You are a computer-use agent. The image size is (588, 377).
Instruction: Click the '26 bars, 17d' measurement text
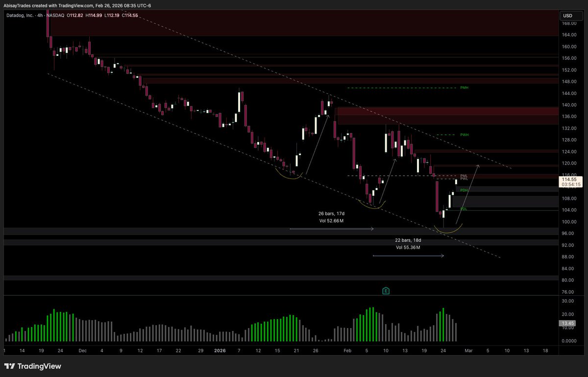[331, 213]
